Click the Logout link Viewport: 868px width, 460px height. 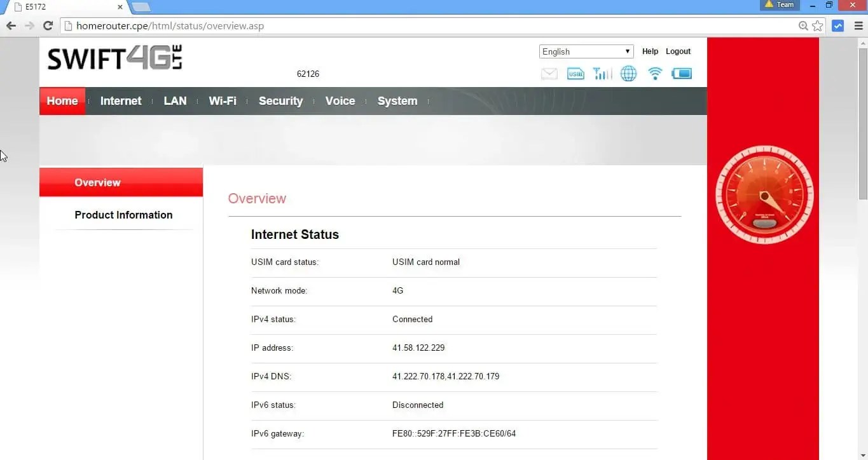(x=678, y=51)
